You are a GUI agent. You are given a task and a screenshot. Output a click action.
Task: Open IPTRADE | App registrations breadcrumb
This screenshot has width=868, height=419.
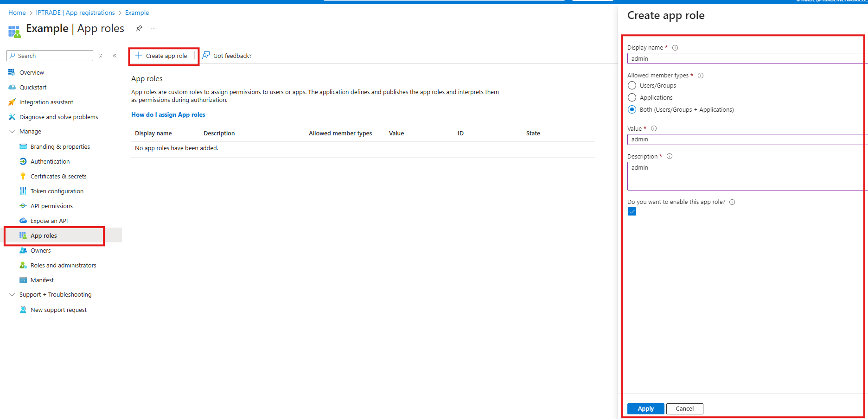(x=76, y=13)
